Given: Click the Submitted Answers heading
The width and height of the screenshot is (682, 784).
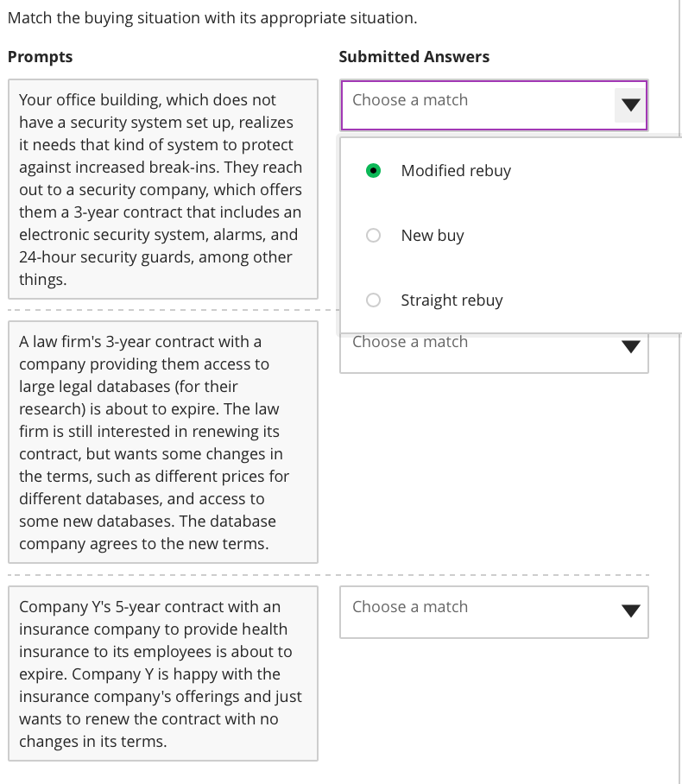Looking at the screenshot, I should (x=414, y=56).
